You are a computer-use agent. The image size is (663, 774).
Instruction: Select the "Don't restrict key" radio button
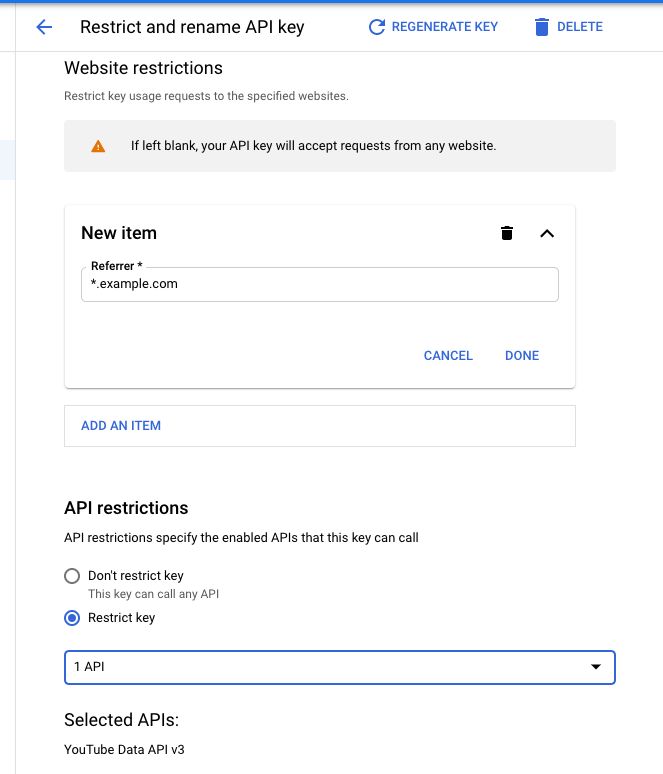pos(72,576)
